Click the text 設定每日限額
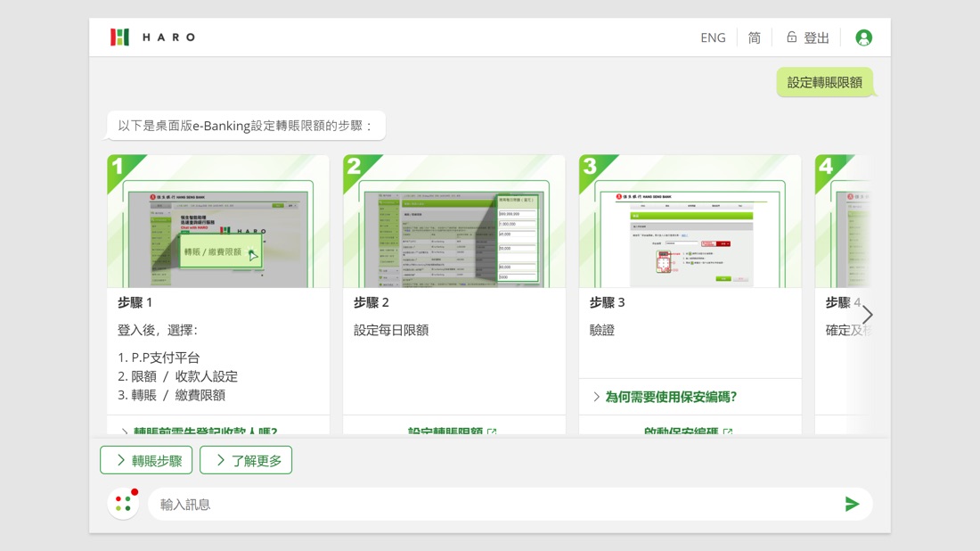 (391, 330)
